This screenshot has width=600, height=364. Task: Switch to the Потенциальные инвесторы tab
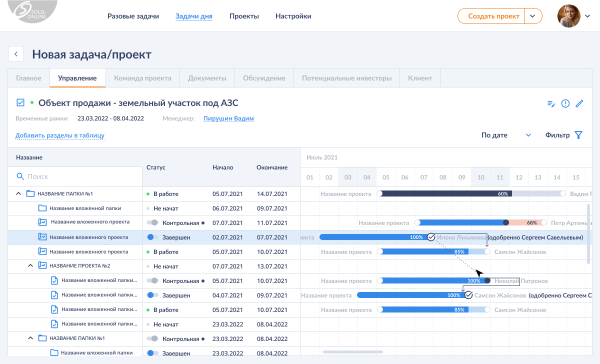(x=347, y=78)
